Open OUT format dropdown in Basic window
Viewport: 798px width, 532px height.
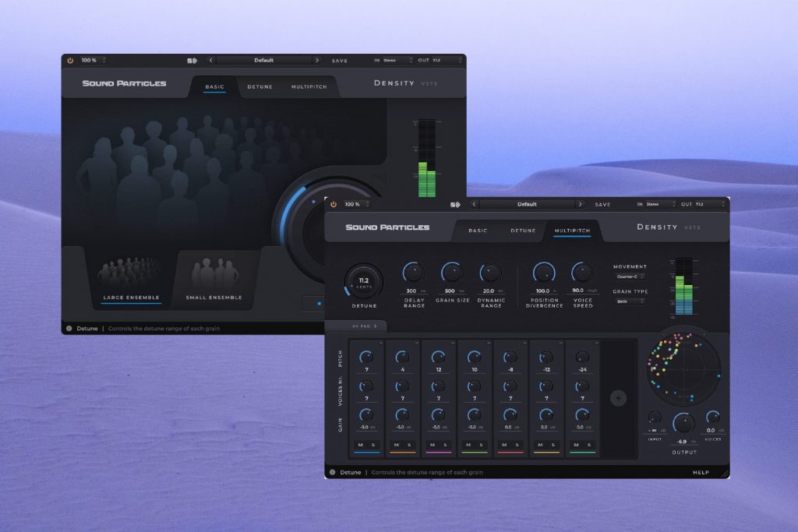pyautogui.click(x=447, y=61)
